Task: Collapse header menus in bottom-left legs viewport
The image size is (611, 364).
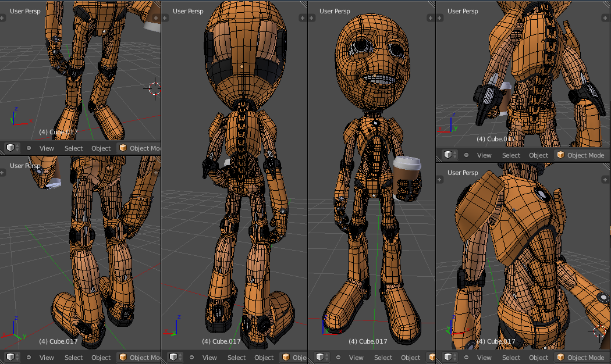Action: coord(29,358)
